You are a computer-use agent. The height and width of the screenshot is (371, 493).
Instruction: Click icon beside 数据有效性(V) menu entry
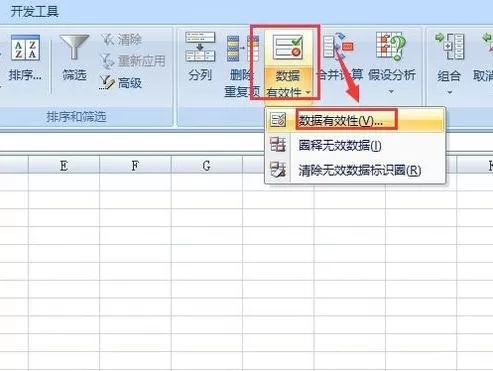[x=278, y=120]
